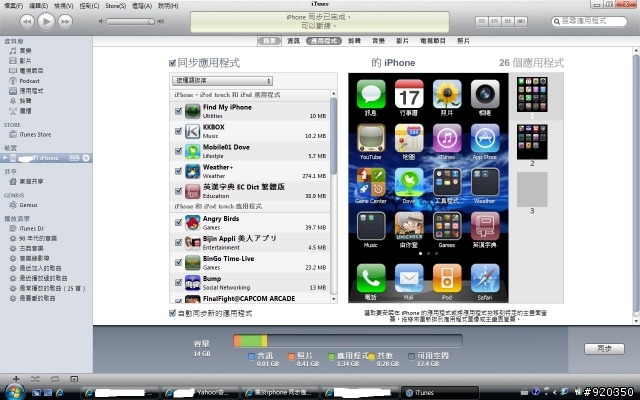The image size is (640, 400).
Task: Open the Edit menu
Action: click(38, 6)
